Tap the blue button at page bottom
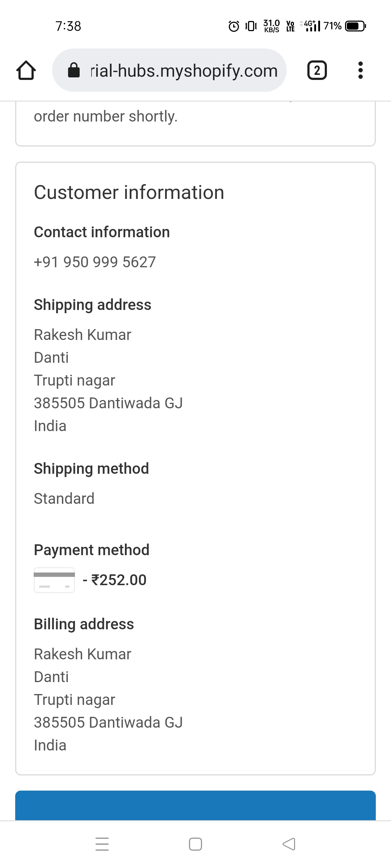 (195, 806)
